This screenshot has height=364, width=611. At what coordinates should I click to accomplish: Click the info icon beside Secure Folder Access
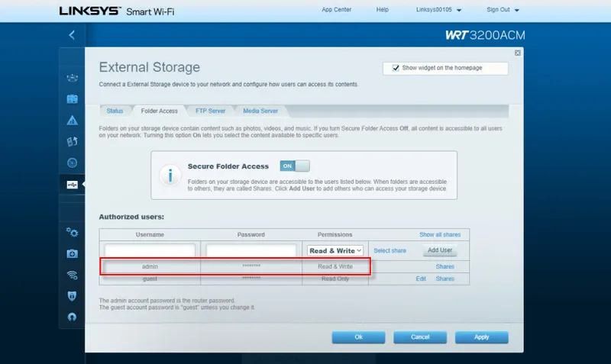click(x=170, y=176)
